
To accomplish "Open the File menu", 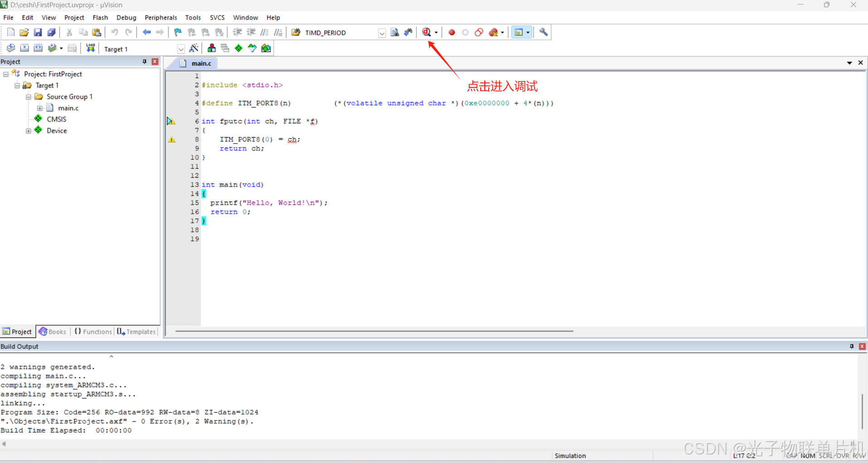I will pyautogui.click(x=9, y=18).
